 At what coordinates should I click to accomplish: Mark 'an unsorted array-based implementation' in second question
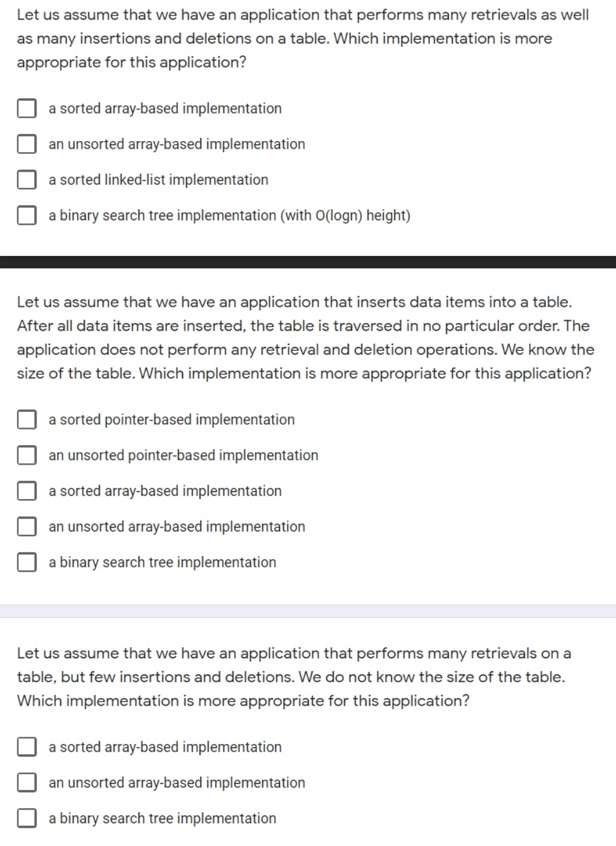click(x=26, y=527)
